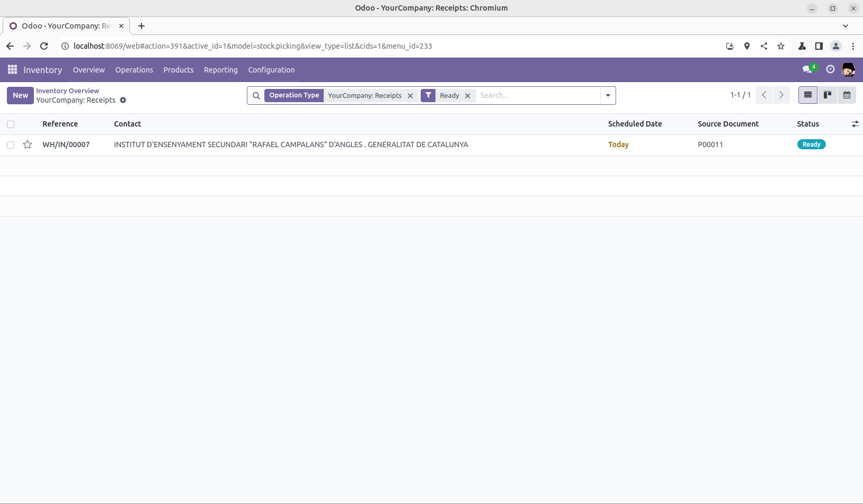This screenshot has height=504, width=863.
Task: Click the New button
Action: coord(20,95)
